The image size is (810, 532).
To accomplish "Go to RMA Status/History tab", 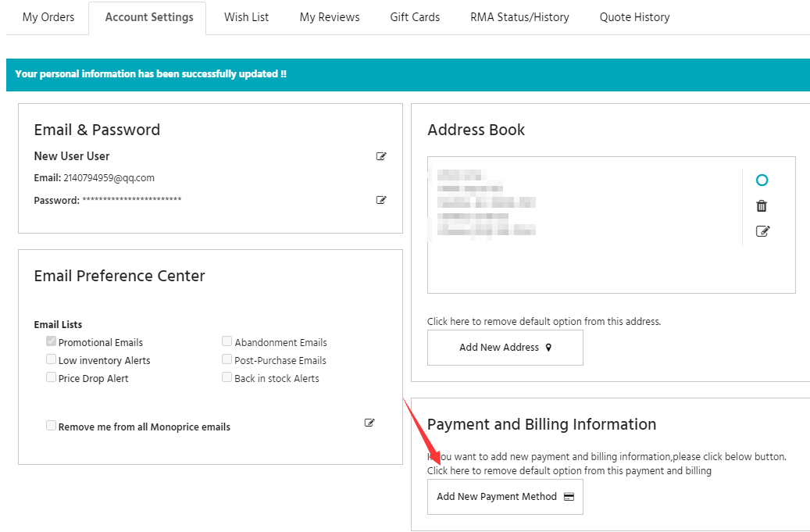I will coord(519,17).
